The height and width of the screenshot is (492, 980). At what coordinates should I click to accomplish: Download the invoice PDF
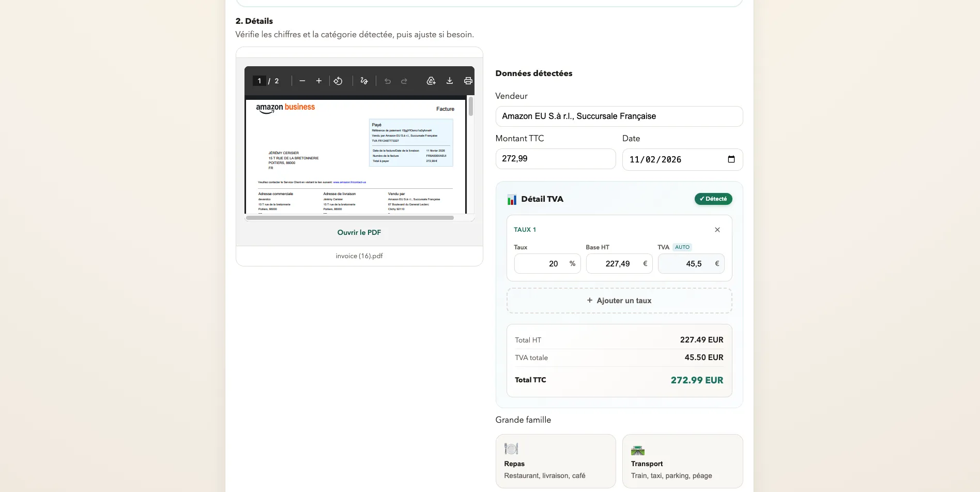click(450, 81)
